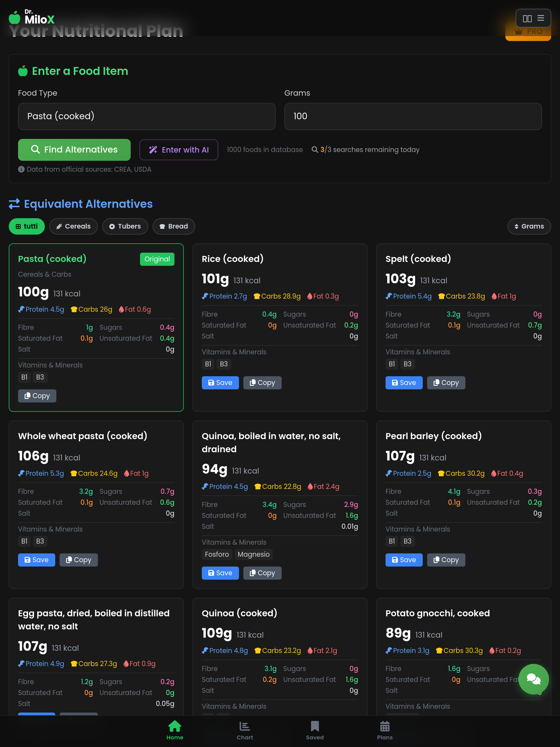Viewport: 560px width, 747px height.
Task: Copy the Whole wheat pasta card
Action: coord(79,560)
